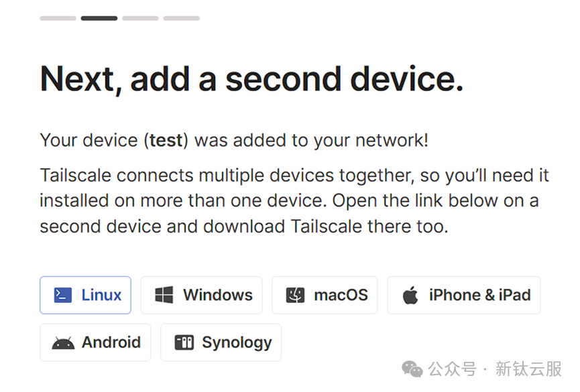
Task: Go to first onboarding step indicator
Action: pos(58,18)
